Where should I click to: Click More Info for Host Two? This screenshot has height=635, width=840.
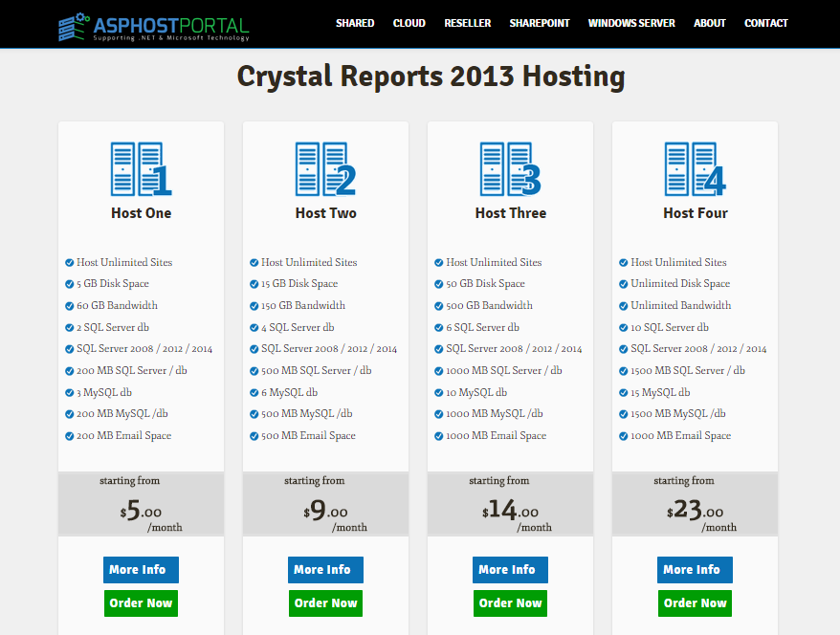[325, 570]
